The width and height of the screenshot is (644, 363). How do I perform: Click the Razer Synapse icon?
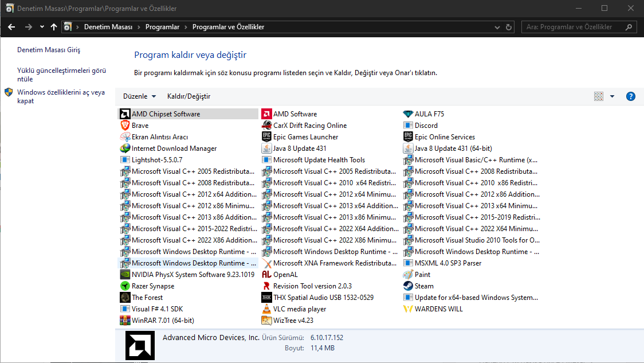coord(125,286)
